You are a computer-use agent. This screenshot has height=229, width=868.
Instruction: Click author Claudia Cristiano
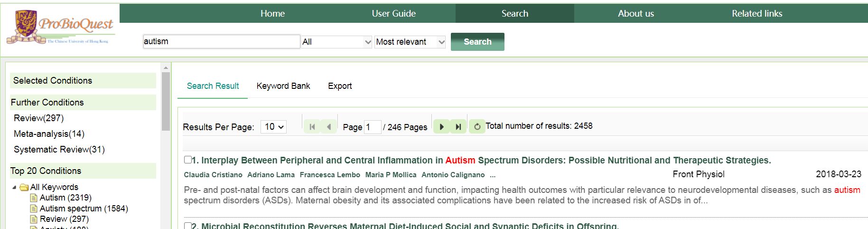point(213,175)
